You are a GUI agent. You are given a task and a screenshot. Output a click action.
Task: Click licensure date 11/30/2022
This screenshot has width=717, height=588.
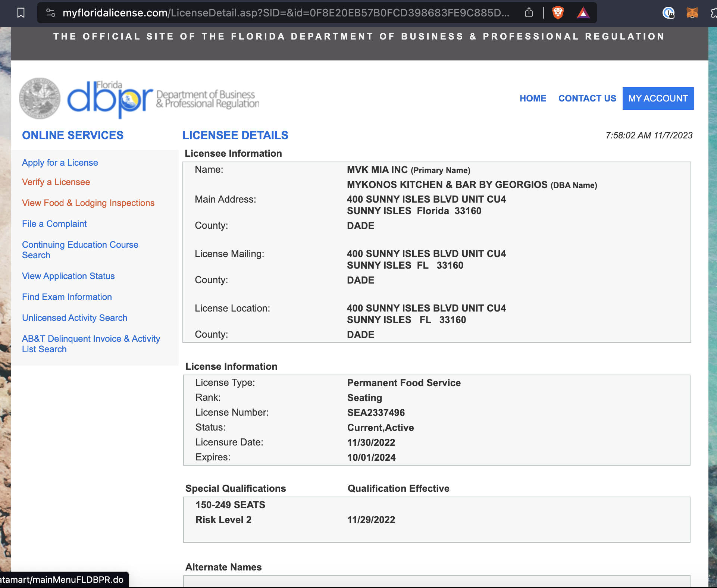click(371, 442)
